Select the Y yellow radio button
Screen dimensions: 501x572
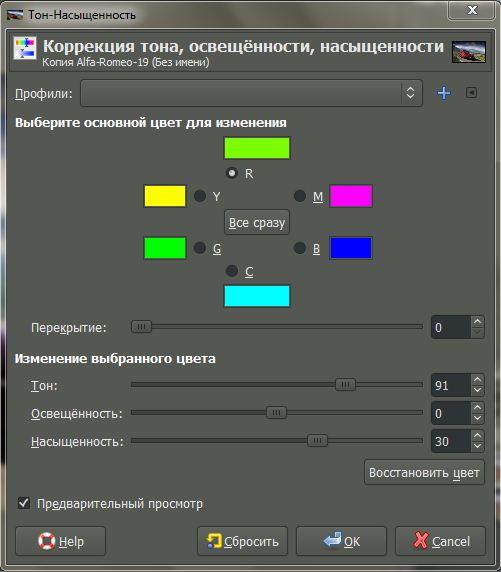(x=200, y=196)
